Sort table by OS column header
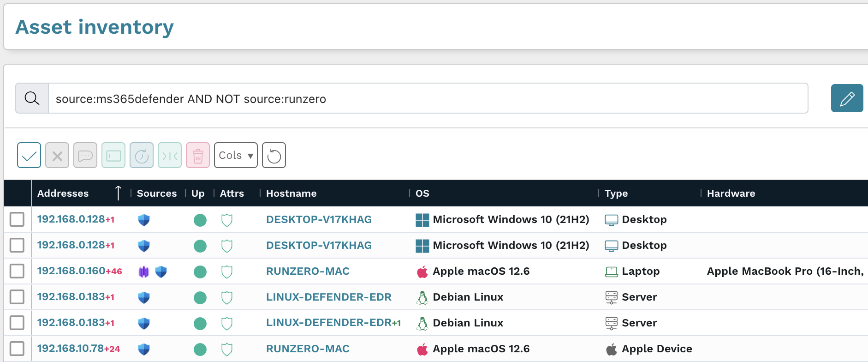 [x=422, y=193]
